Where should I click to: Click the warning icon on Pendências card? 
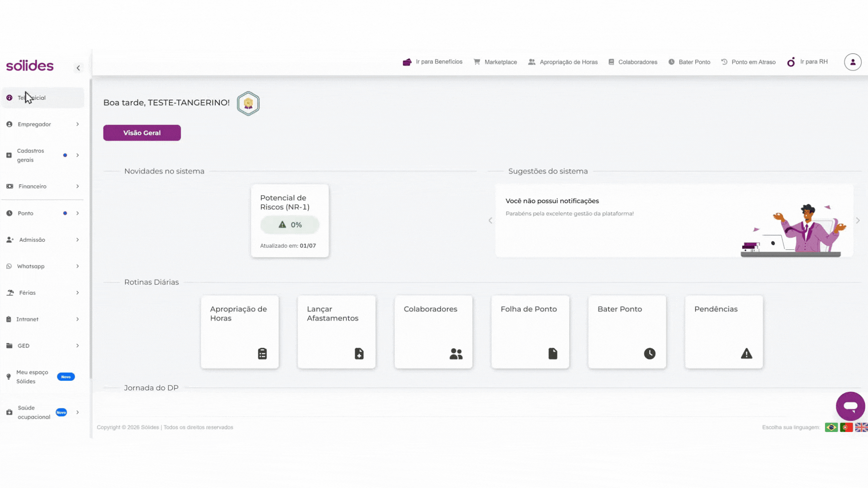[746, 353]
